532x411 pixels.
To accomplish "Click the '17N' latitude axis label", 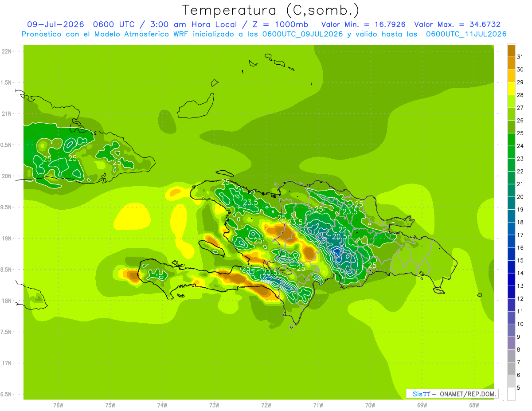I will [x=6, y=363].
